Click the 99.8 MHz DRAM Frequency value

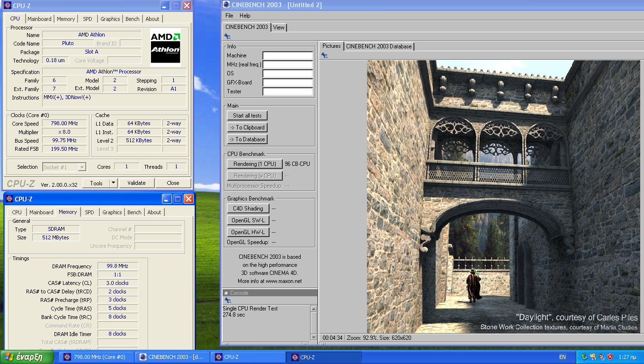pyautogui.click(x=117, y=266)
